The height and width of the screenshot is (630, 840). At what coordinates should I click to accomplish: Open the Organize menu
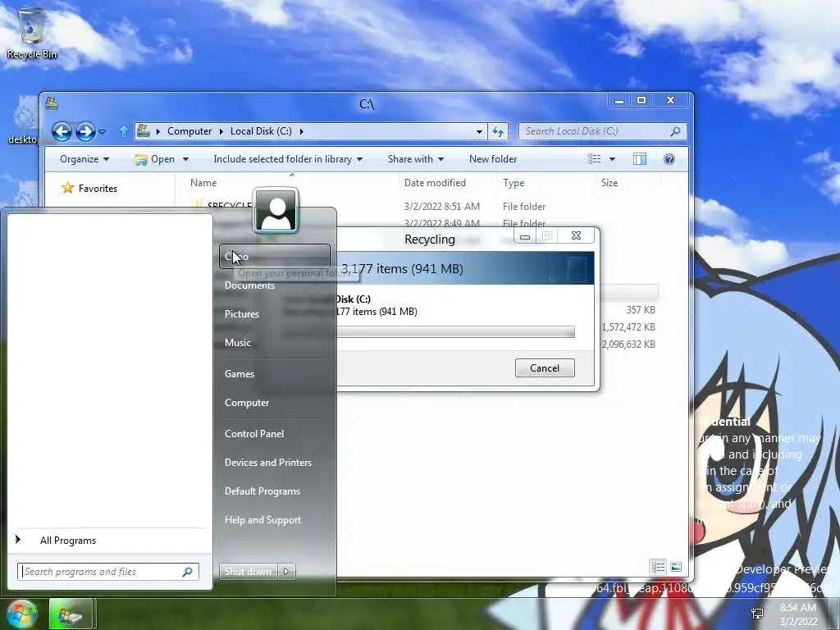[84, 159]
